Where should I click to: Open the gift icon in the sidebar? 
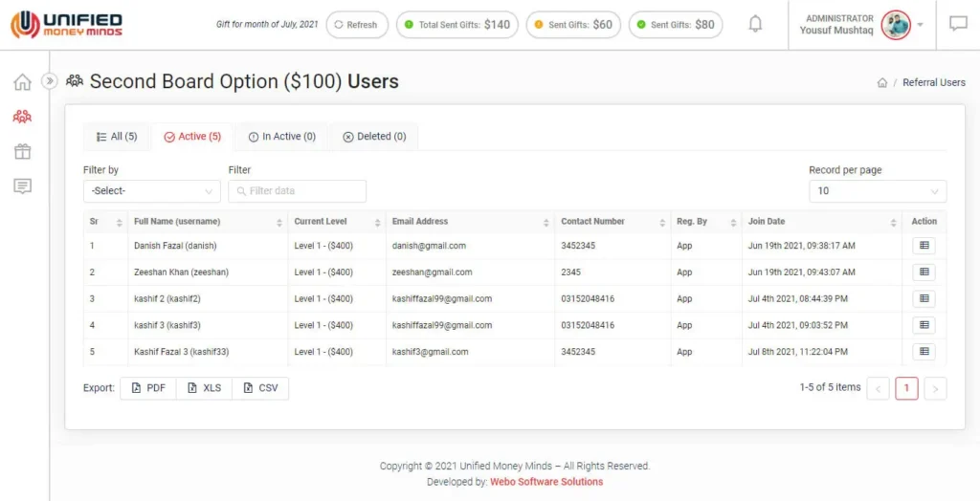coord(22,151)
